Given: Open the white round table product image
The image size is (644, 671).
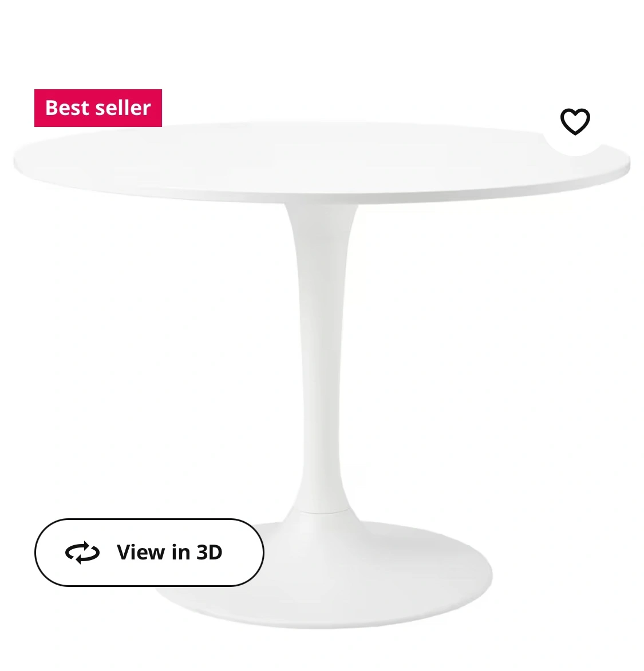Looking at the screenshot, I should pyautogui.click(x=322, y=375).
